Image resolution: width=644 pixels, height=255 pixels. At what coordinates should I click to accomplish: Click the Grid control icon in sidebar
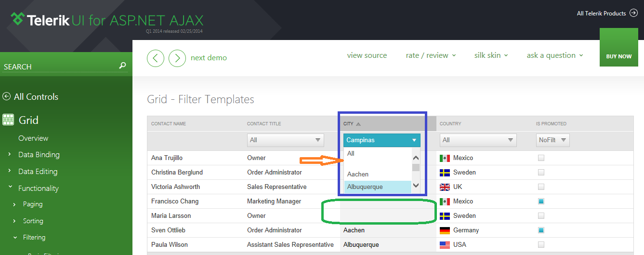click(8, 120)
